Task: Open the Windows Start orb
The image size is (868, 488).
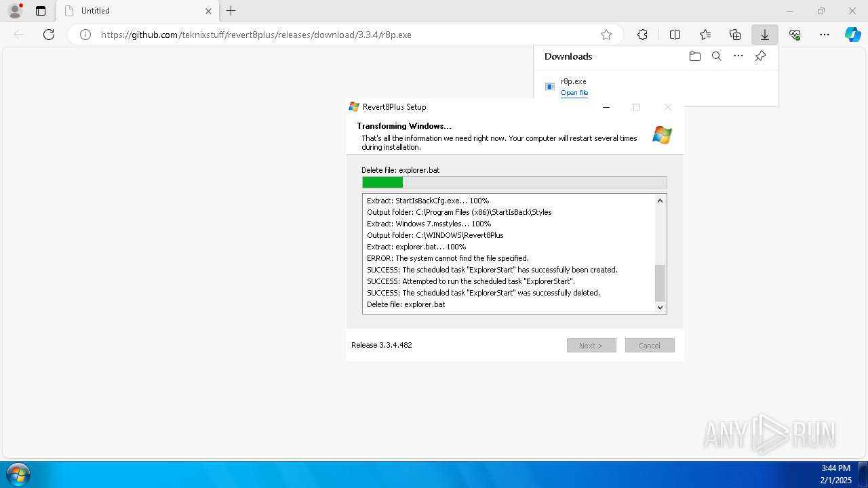Action: (x=18, y=474)
